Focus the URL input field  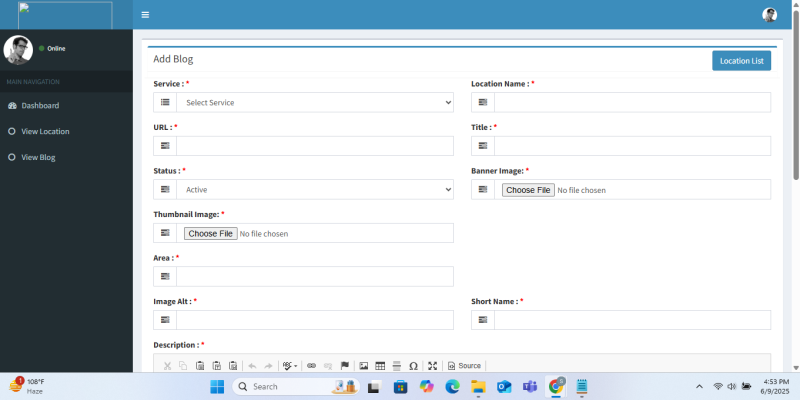[315, 146]
